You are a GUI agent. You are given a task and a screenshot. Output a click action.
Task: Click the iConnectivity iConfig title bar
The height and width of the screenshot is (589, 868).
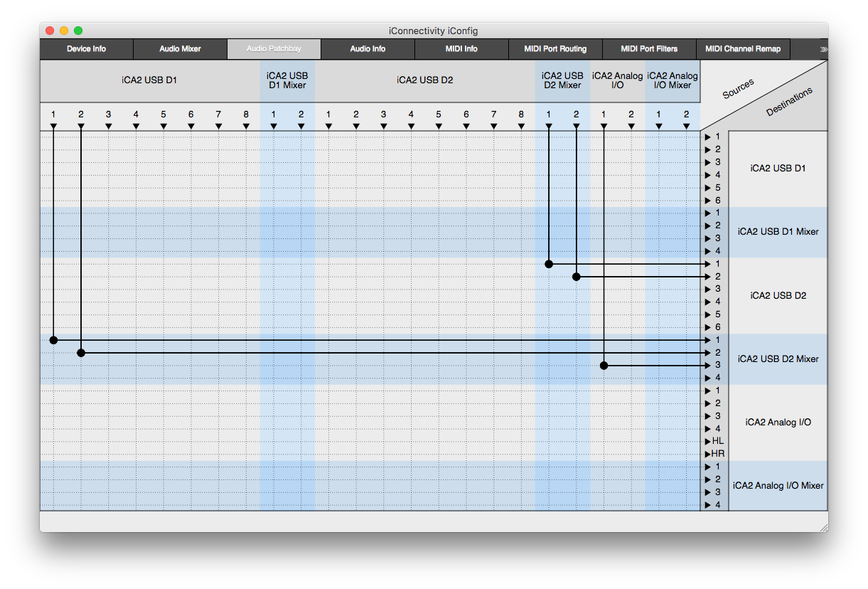pos(434,31)
